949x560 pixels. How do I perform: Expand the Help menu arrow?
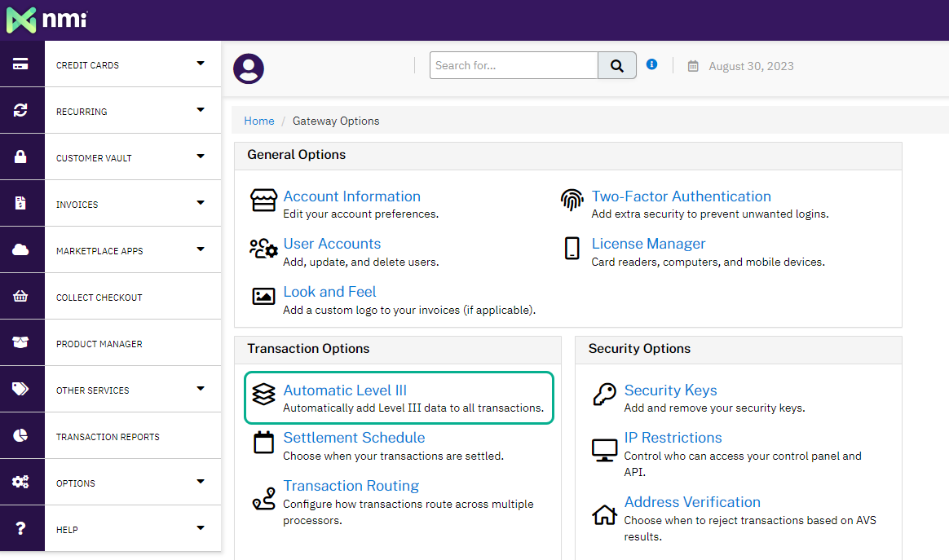coord(201,528)
